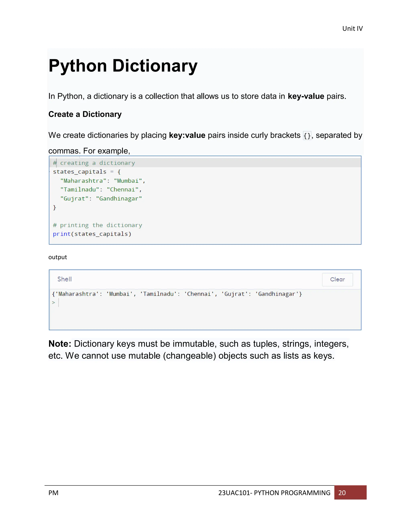Click the "Gujrat": "Gandhinagar" code line
Image resolution: width=411 pixels, height=532 pixels.
pyautogui.click(x=101, y=199)
